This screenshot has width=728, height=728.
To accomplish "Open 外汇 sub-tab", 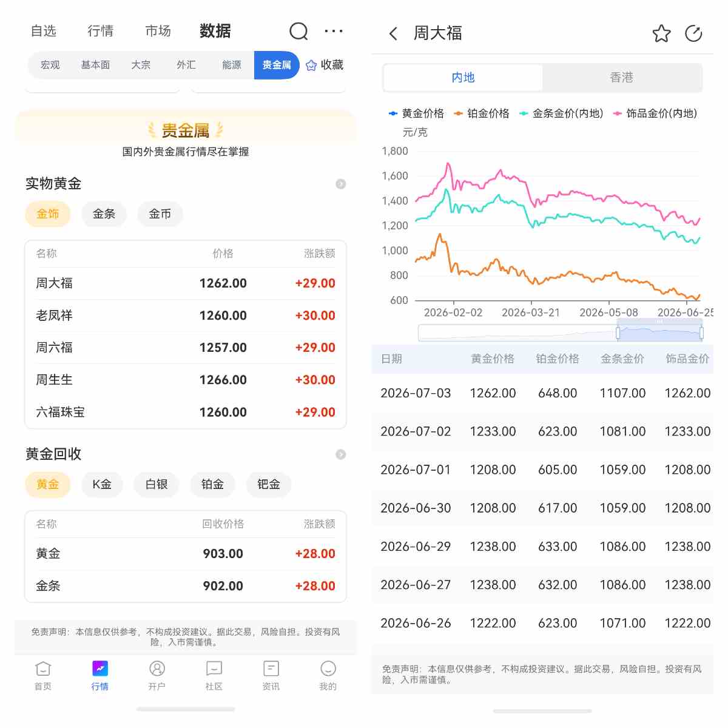I will coord(186,65).
